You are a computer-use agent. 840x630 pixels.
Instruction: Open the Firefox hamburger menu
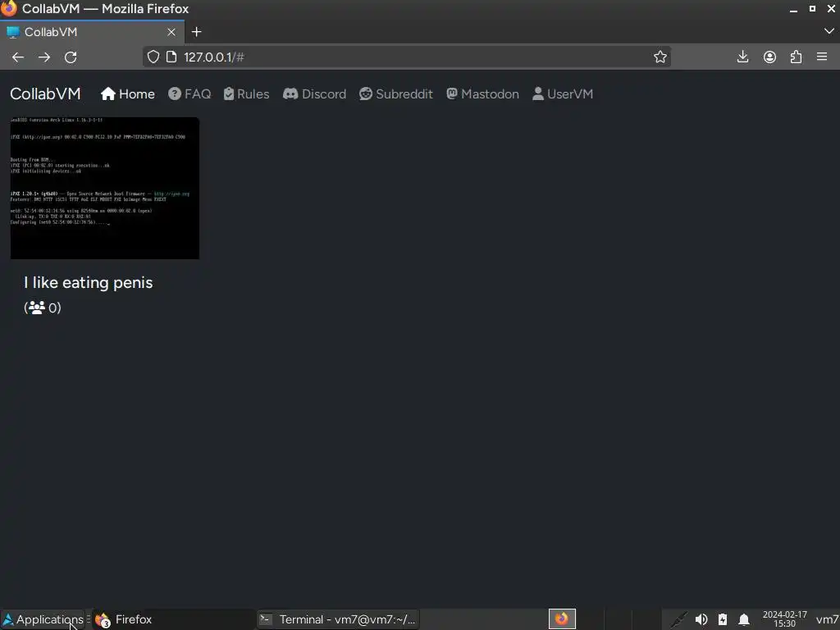(x=822, y=57)
